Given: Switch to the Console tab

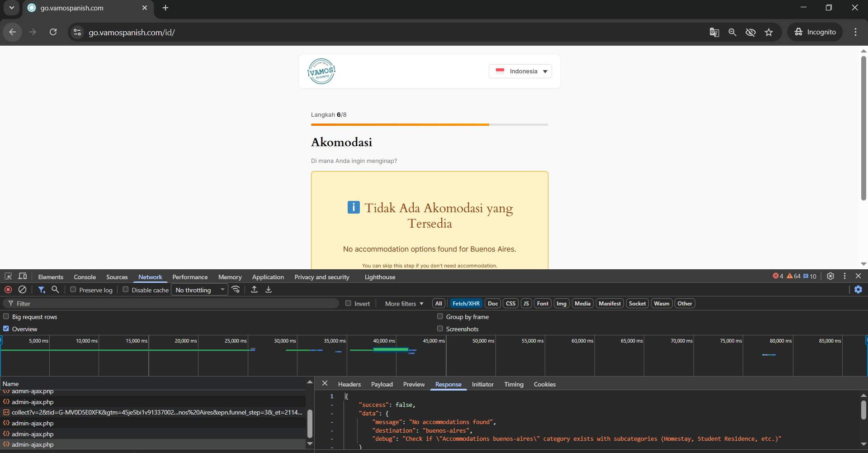Looking at the screenshot, I should coord(85,277).
